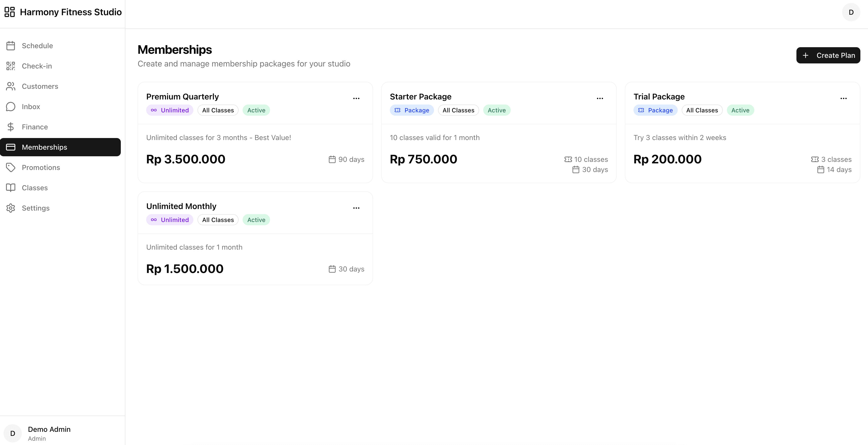868x445 pixels.
Task: Click the Classes book icon
Action: [x=11, y=188]
